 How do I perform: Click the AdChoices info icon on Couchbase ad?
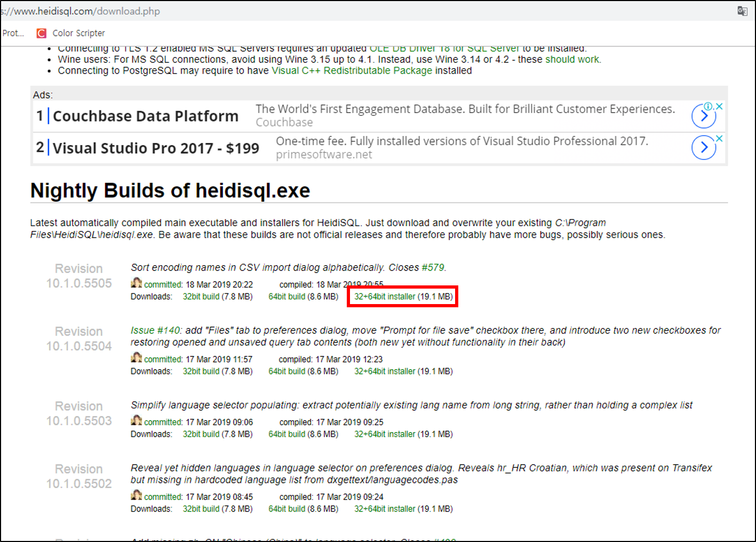(708, 106)
